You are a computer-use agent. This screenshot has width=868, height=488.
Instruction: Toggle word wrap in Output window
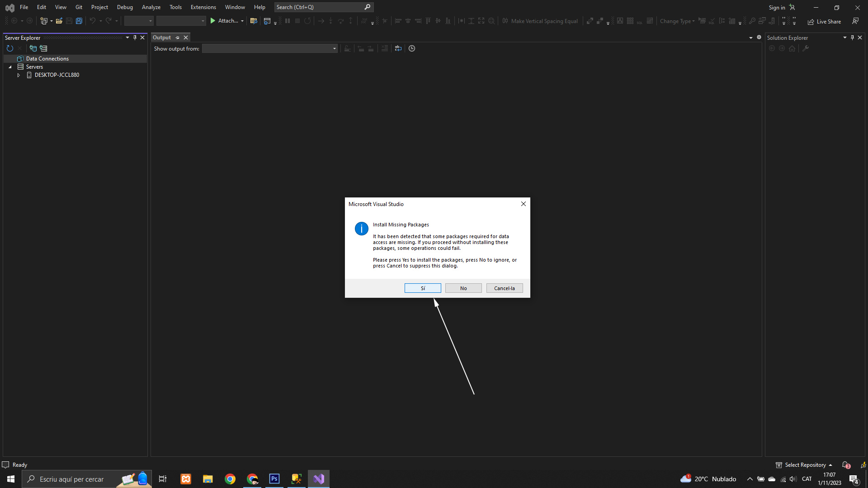[398, 48]
